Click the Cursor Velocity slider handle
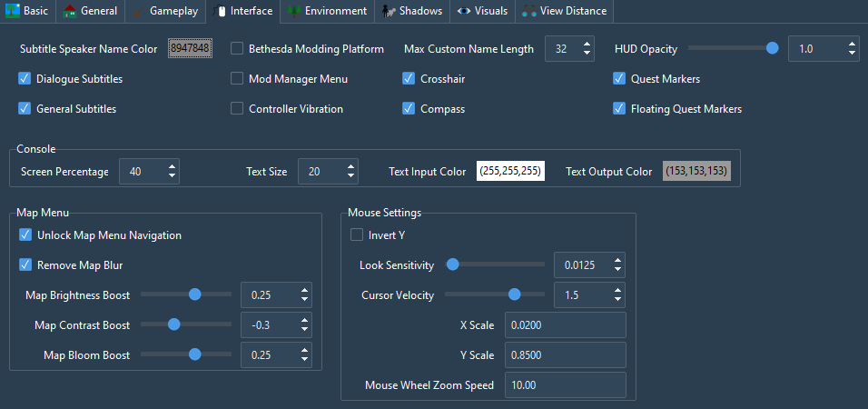868x409 pixels. pyautogui.click(x=514, y=294)
